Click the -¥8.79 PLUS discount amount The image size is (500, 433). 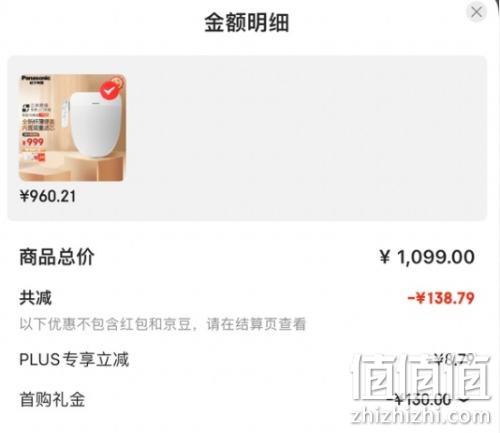(x=452, y=359)
